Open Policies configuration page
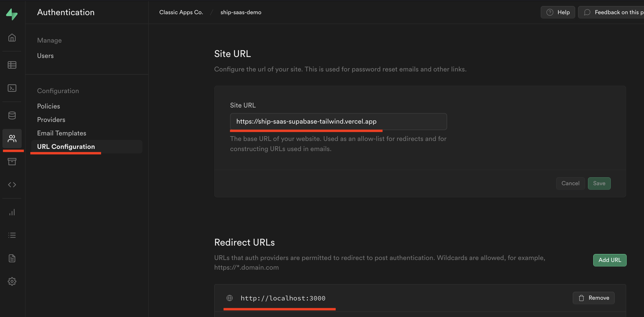Viewport: 644px width, 317px height. pos(49,106)
